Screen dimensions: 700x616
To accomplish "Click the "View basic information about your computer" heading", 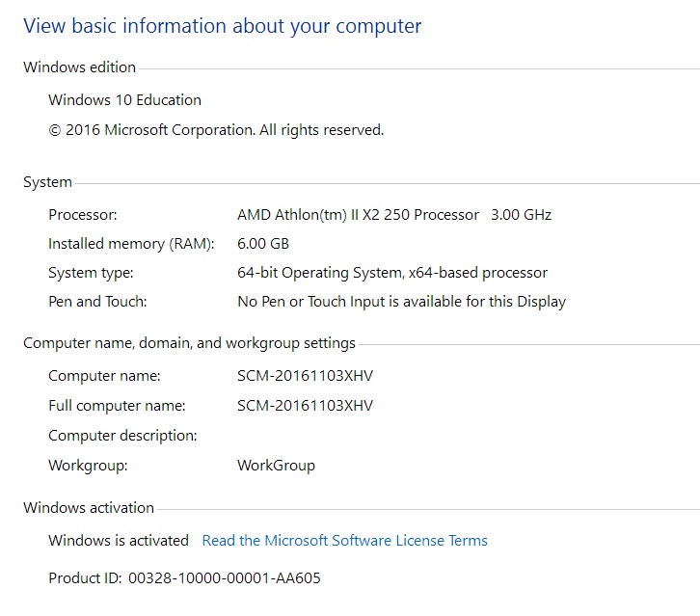I will (x=222, y=26).
